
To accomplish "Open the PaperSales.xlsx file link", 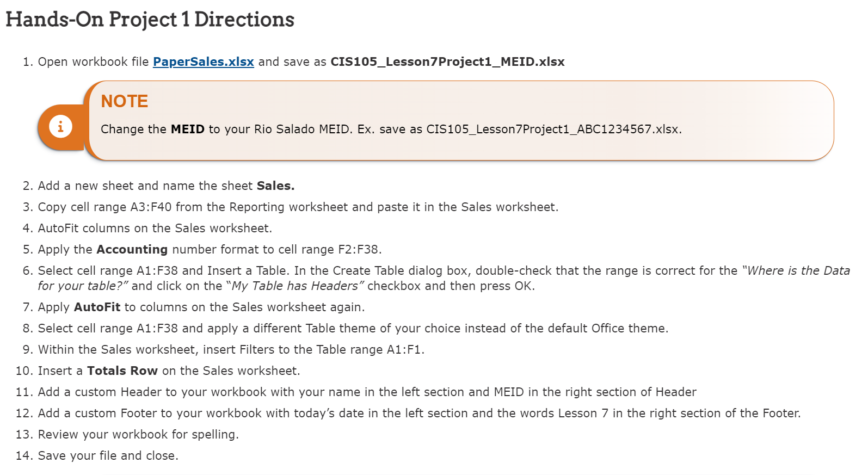I will tap(204, 62).
